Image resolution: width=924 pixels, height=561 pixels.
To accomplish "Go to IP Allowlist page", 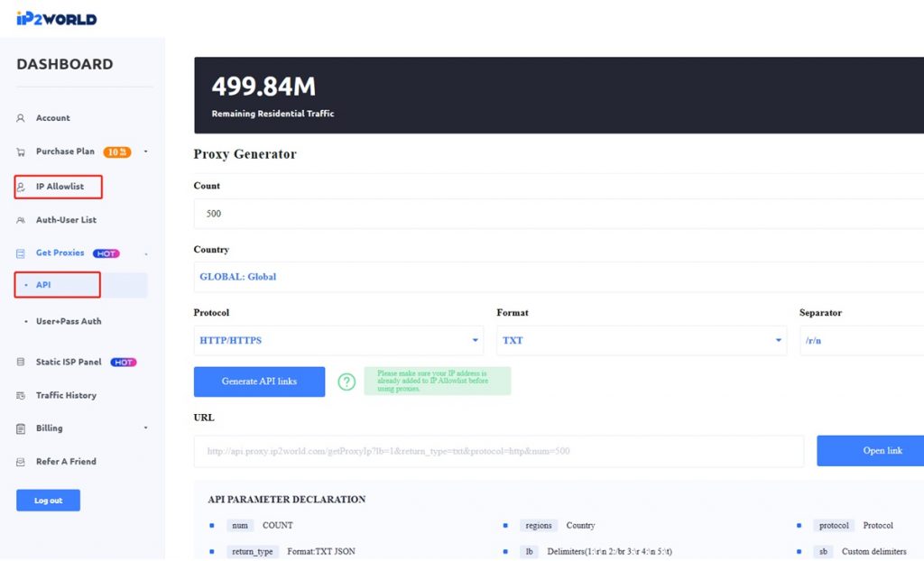I will (60, 186).
